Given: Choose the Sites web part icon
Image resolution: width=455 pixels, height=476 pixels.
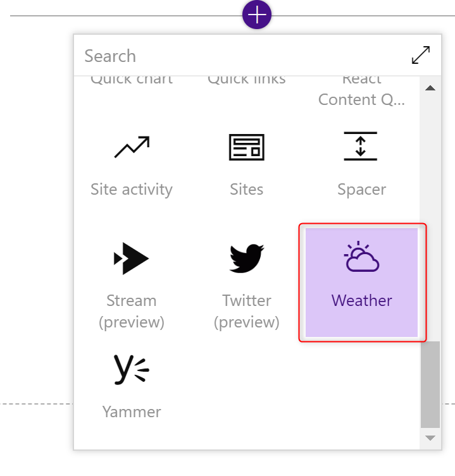Looking at the screenshot, I should tap(247, 147).
